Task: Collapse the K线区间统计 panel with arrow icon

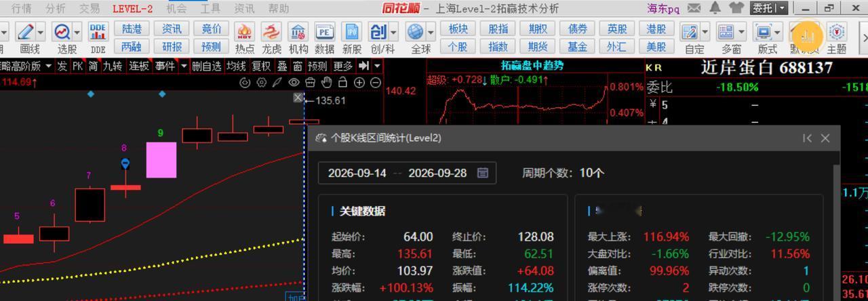Action: (x=806, y=138)
